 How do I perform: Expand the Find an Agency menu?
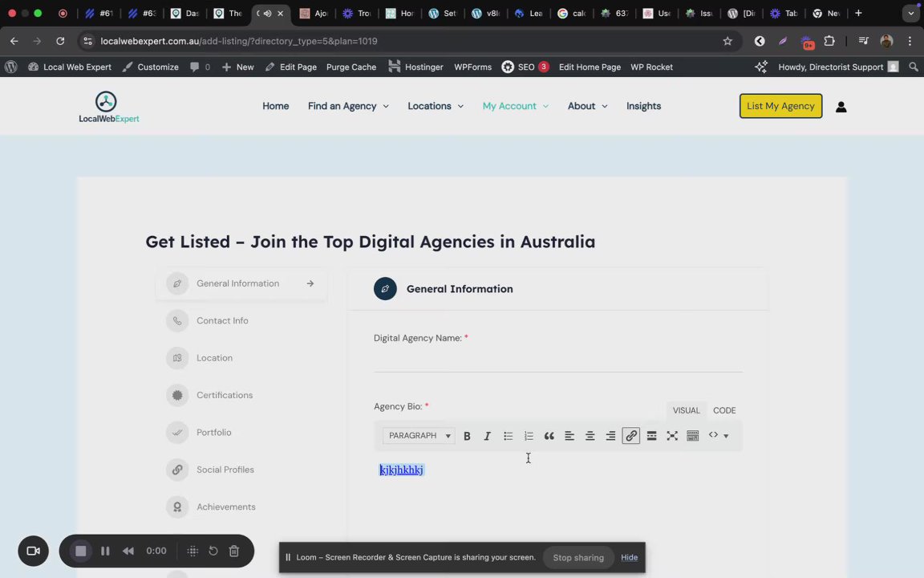point(348,106)
